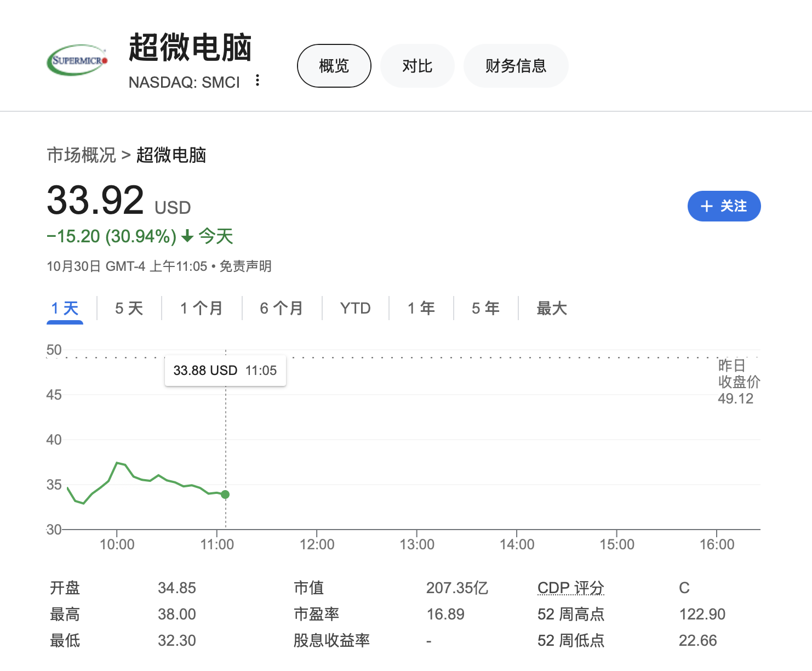Select the 5天 time range
The height and width of the screenshot is (671, 812).
pos(128,308)
